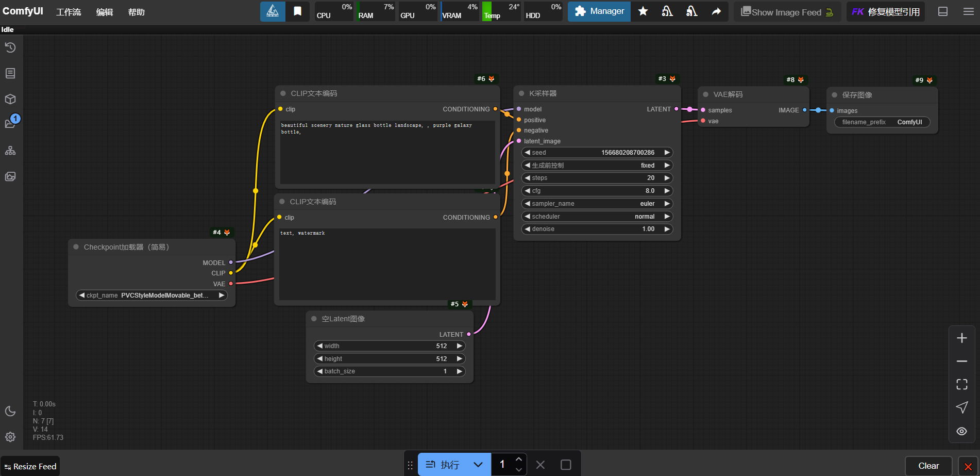The height and width of the screenshot is (476, 980).
Task: Open ckpt_name model dropdown
Action: tap(151, 296)
